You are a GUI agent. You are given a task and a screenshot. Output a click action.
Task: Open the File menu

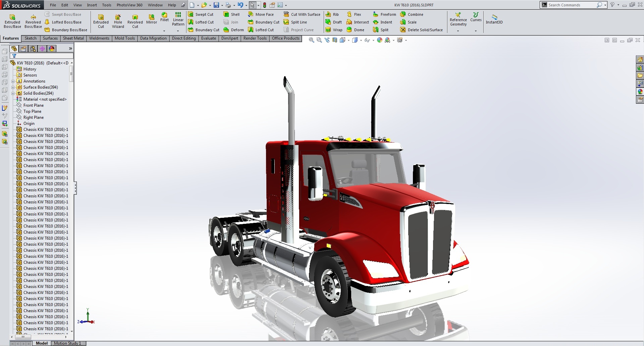click(x=53, y=5)
